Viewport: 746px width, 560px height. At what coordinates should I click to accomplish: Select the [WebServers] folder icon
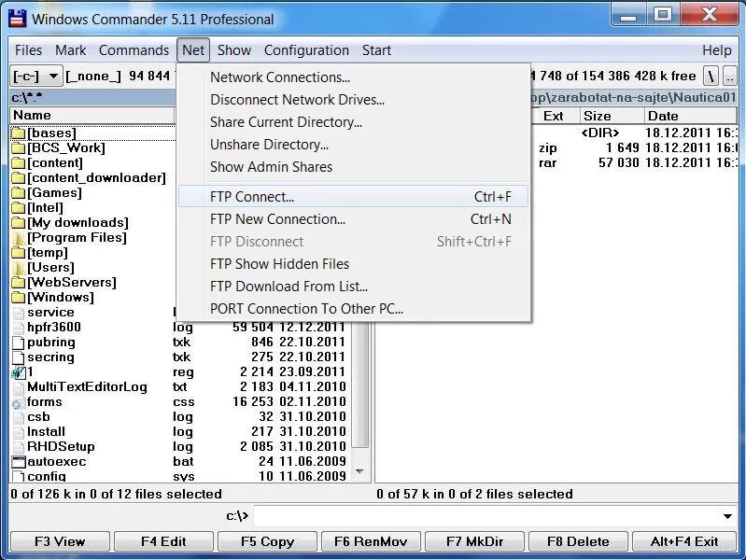(x=19, y=283)
